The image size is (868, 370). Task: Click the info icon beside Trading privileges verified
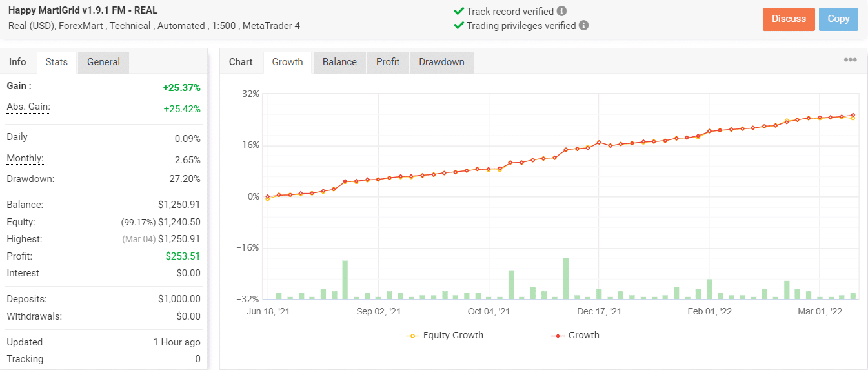pos(584,25)
